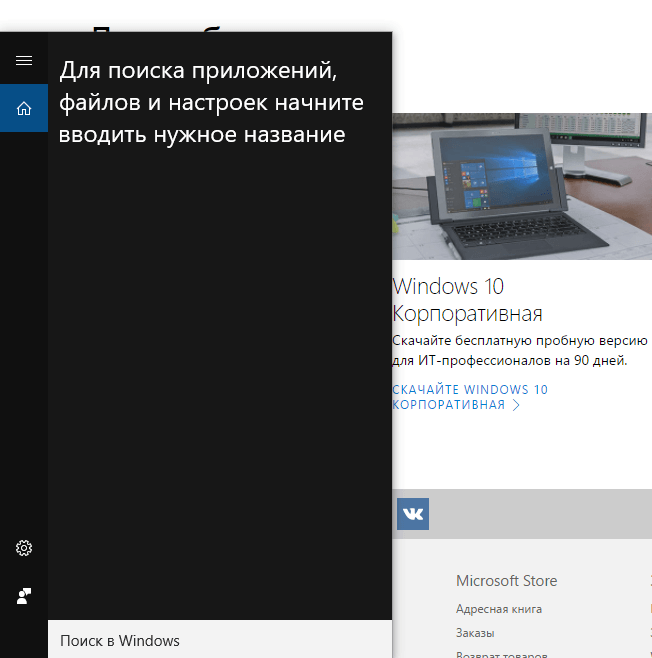The height and width of the screenshot is (658, 652).
Task: Click the "Windows 10 Корпоративная" heading
Action: click(467, 300)
